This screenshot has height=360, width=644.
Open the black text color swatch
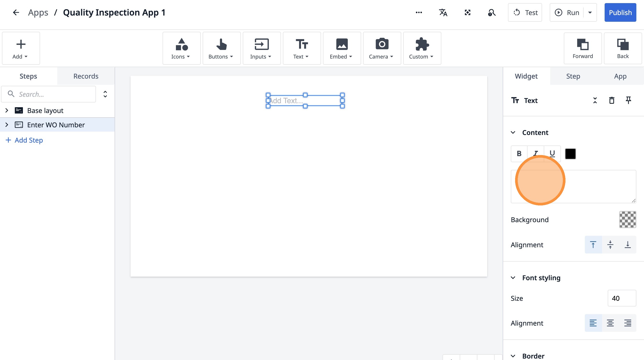coord(570,154)
